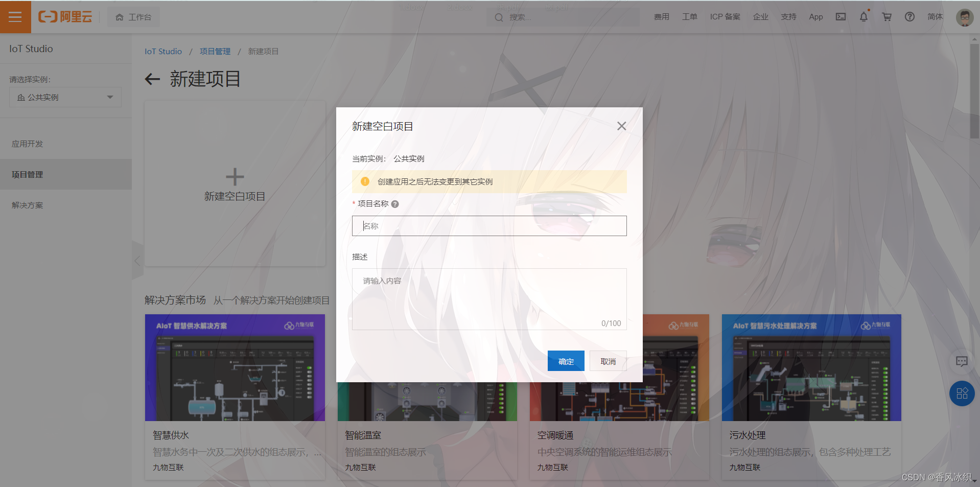Confirm with the 确定 button
This screenshot has height=487, width=980.
[x=566, y=361]
